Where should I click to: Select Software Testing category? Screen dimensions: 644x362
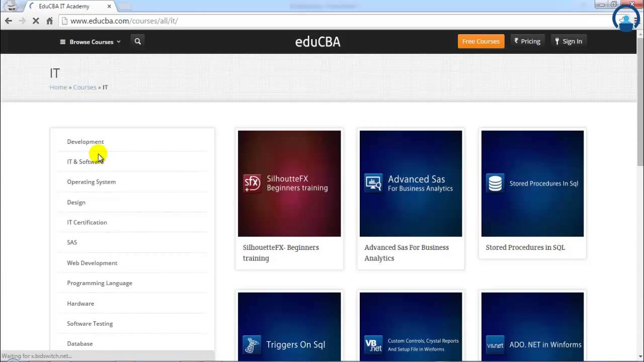[x=90, y=324]
